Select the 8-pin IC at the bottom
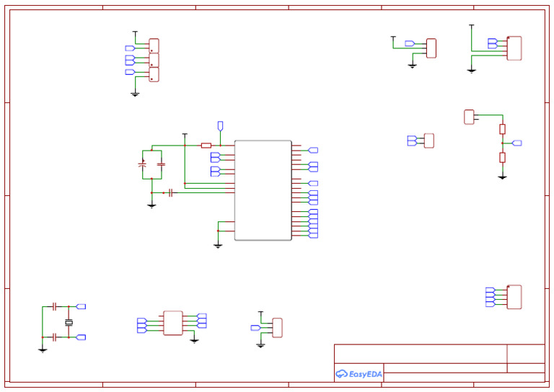Screen dimensions: 554x392 (x=173, y=323)
